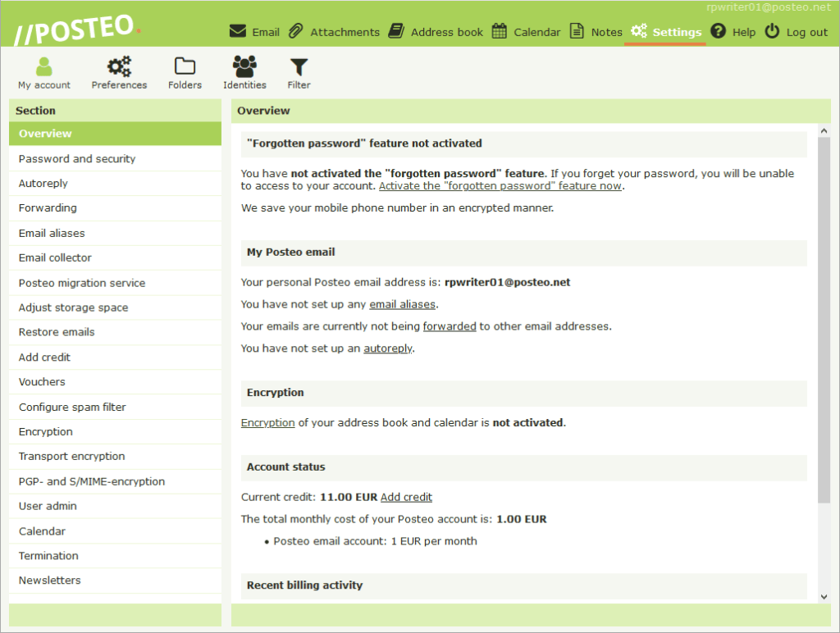Select Overview in the Section list
This screenshot has height=633, width=840.
click(115, 134)
